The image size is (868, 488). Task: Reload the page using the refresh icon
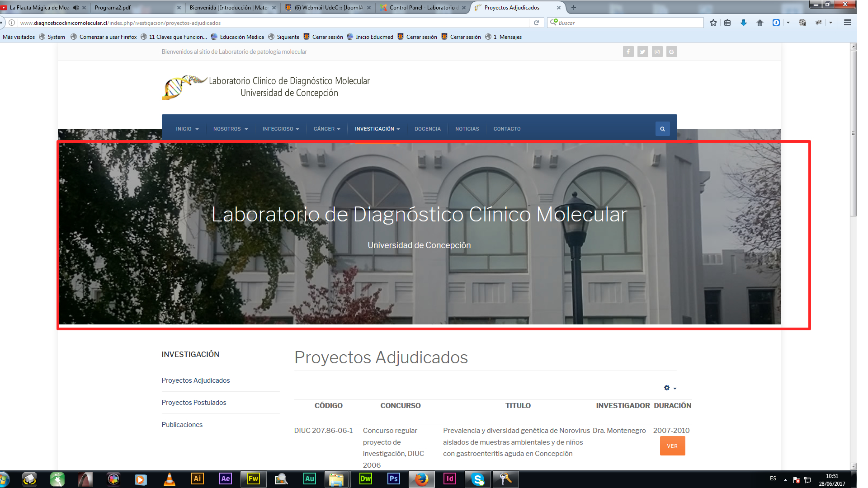tap(536, 23)
